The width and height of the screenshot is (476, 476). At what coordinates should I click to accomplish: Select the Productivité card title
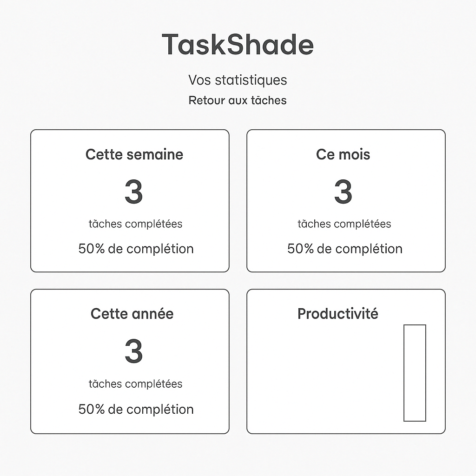tap(338, 314)
